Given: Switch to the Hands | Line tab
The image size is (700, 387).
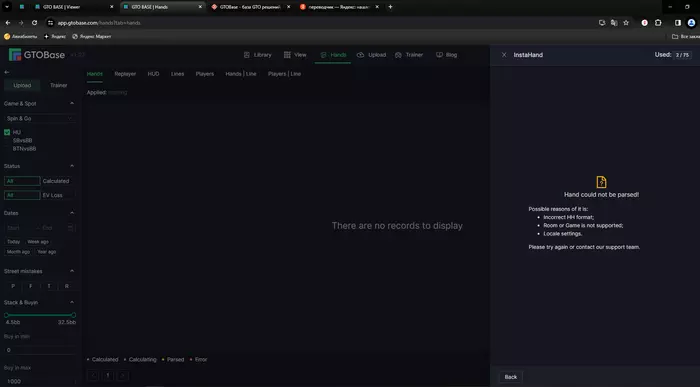Looking at the screenshot, I should 241,74.
